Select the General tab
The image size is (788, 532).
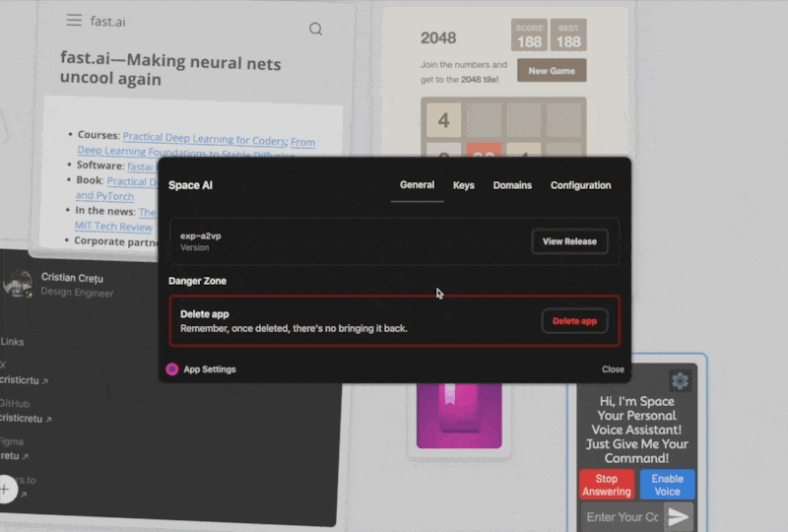coord(417,185)
